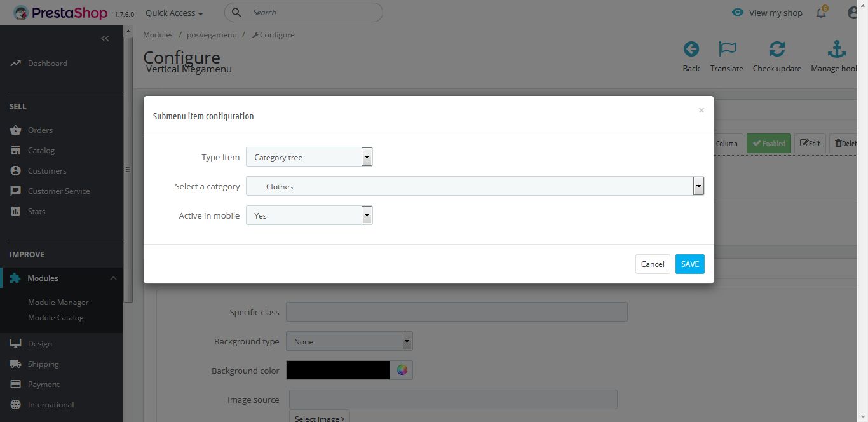Click the Translate flag icon
The height and width of the screenshot is (422, 868).
coord(726,50)
